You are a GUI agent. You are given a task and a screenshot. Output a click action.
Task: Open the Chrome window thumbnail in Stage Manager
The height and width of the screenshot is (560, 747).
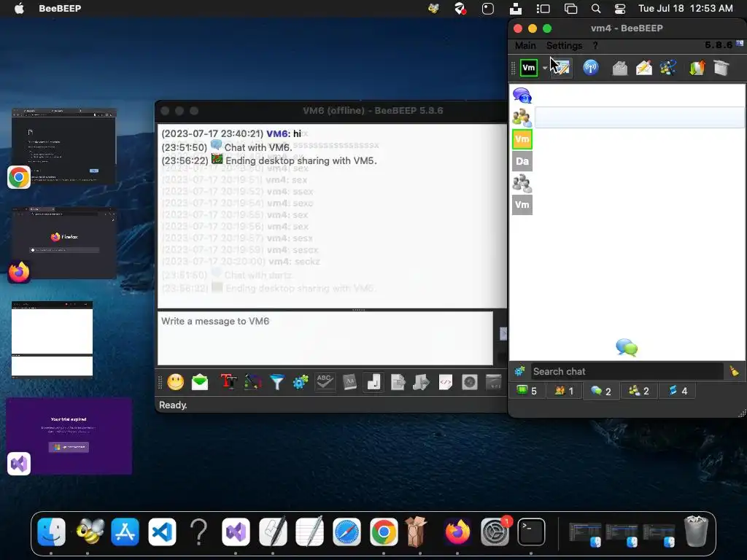[x=64, y=147]
